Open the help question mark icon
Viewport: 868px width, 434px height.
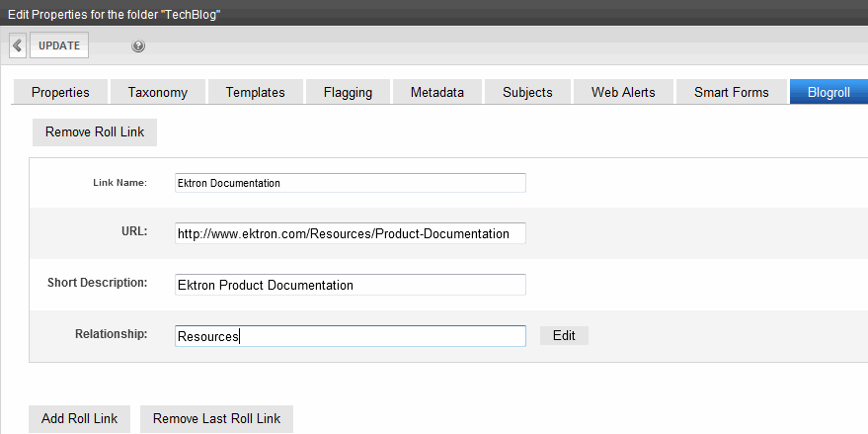coord(138,46)
